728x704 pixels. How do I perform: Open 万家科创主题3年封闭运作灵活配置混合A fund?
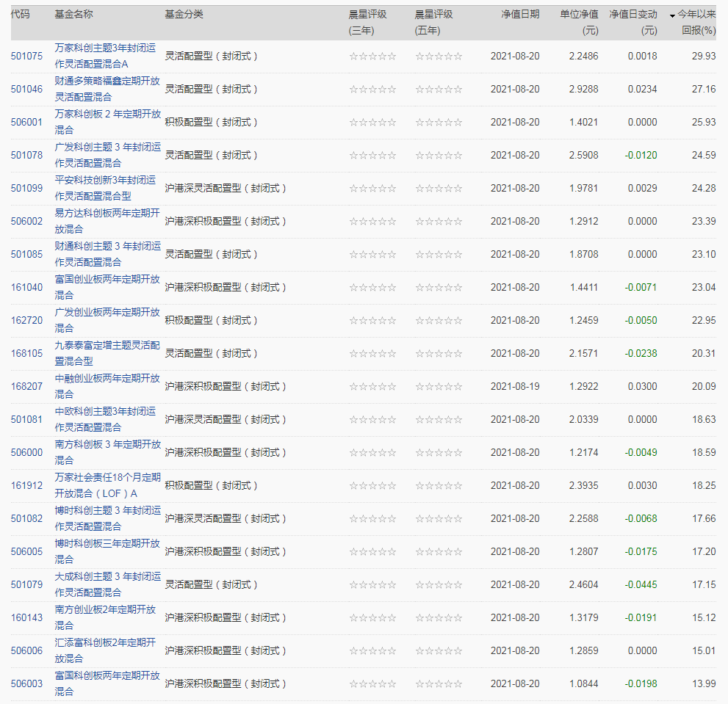105,56
